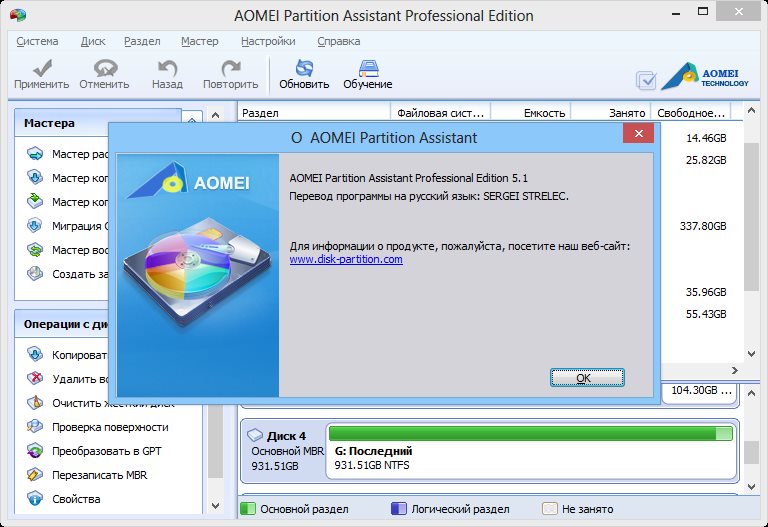The width and height of the screenshot is (768, 527).
Task: Sort by the Файловая система column header
Action: tap(441, 113)
